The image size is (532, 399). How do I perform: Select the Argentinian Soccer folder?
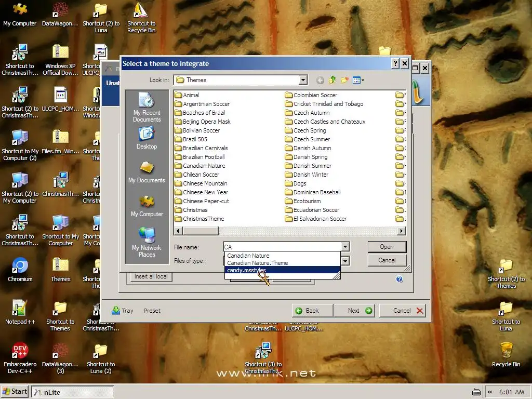(x=202, y=104)
